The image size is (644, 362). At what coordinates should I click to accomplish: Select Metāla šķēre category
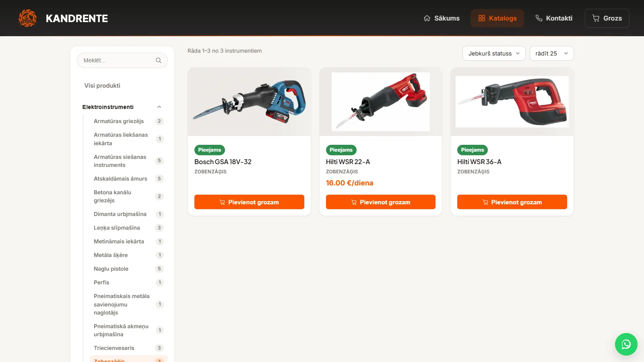click(x=128, y=255)
